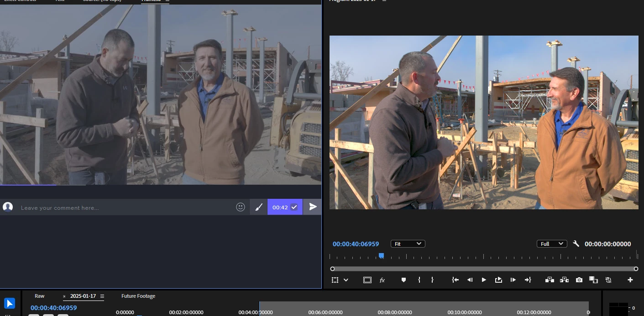The width and height of the screenshot is (644, 316).
Task: Set Mark In point
Action: pyautogui.click(x=419, y=280)
